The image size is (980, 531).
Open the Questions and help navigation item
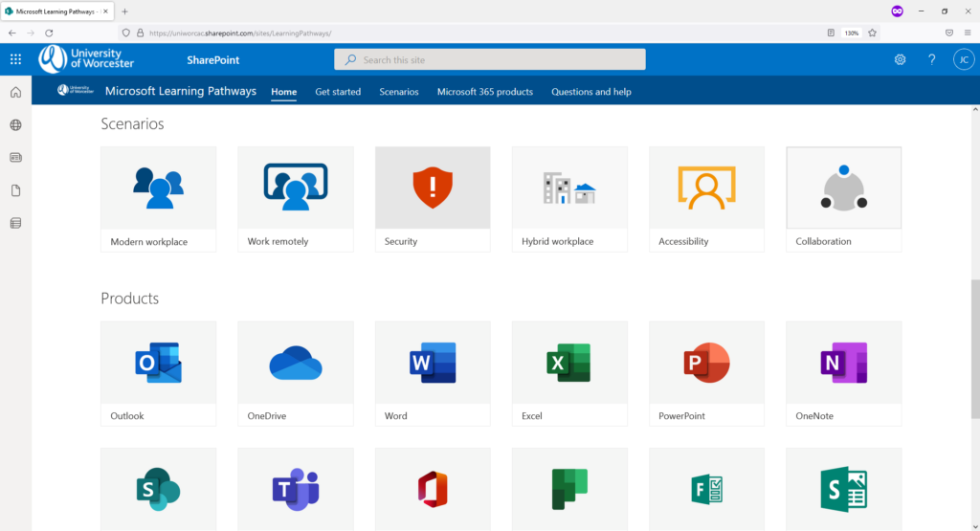click(591, 92)
